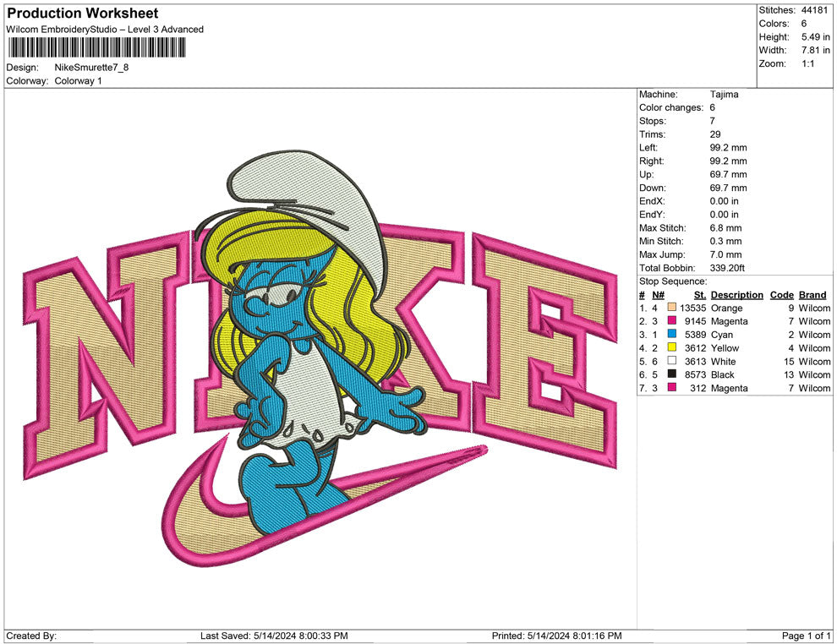This screenshot has height=644, width=837.
Task: Click the Orange stitch count '13535'
Action: coord(693,308)
